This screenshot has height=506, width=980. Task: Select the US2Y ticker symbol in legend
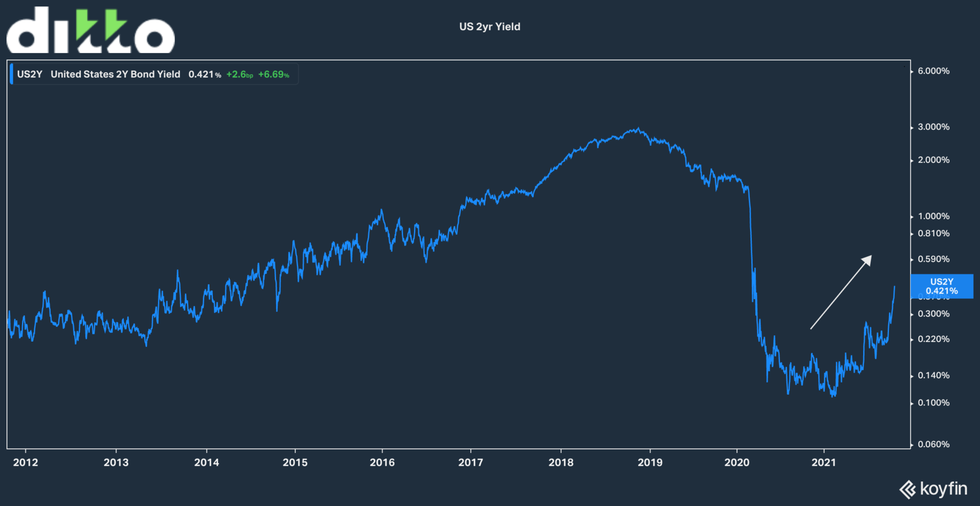point(30,74)
